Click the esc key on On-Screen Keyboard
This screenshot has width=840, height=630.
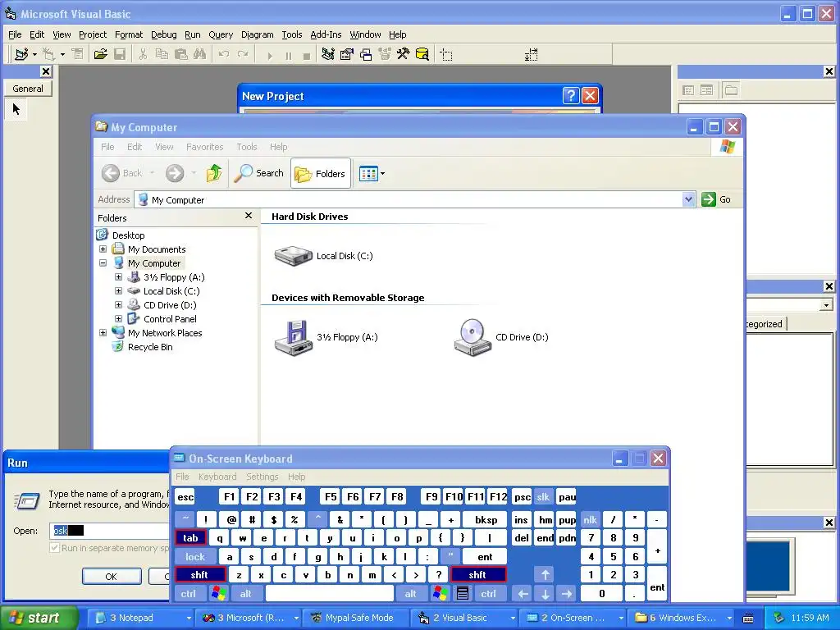click(185, 496)
